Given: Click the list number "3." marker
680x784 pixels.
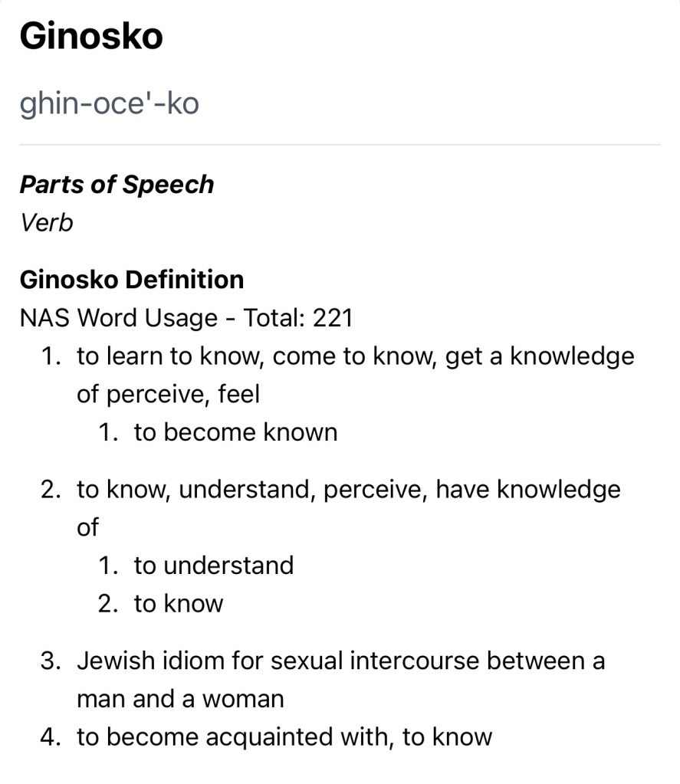Looking at the screenshot, I should pyautogui.click(x=51, y=661).
